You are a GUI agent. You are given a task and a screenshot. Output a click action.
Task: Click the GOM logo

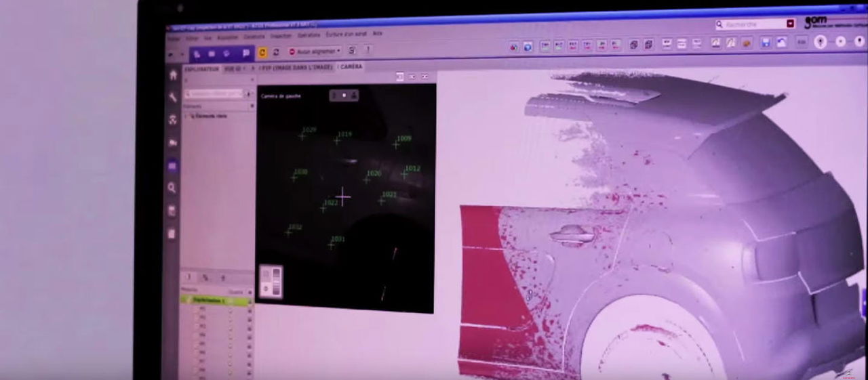[x=816, y=22]
